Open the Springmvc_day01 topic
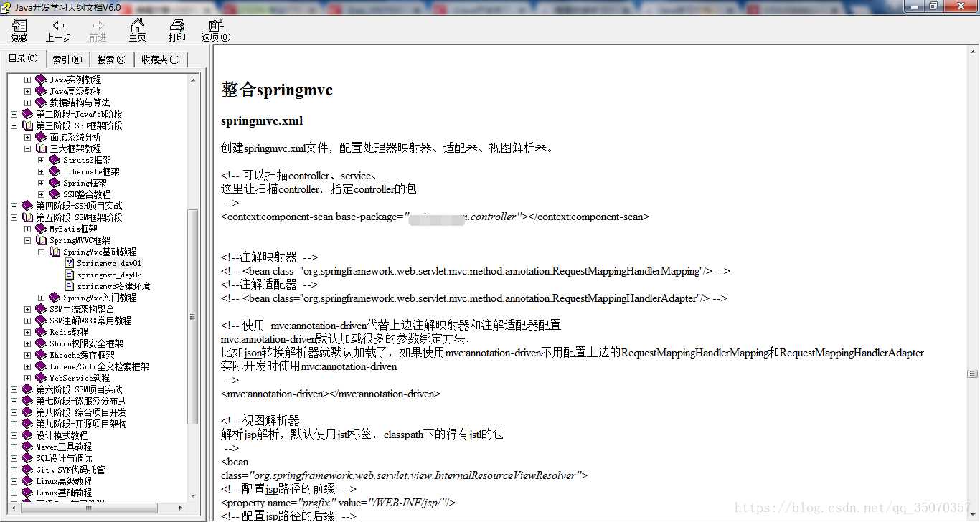980x522 pixels. pyautogui.click(x=109, y=263)
